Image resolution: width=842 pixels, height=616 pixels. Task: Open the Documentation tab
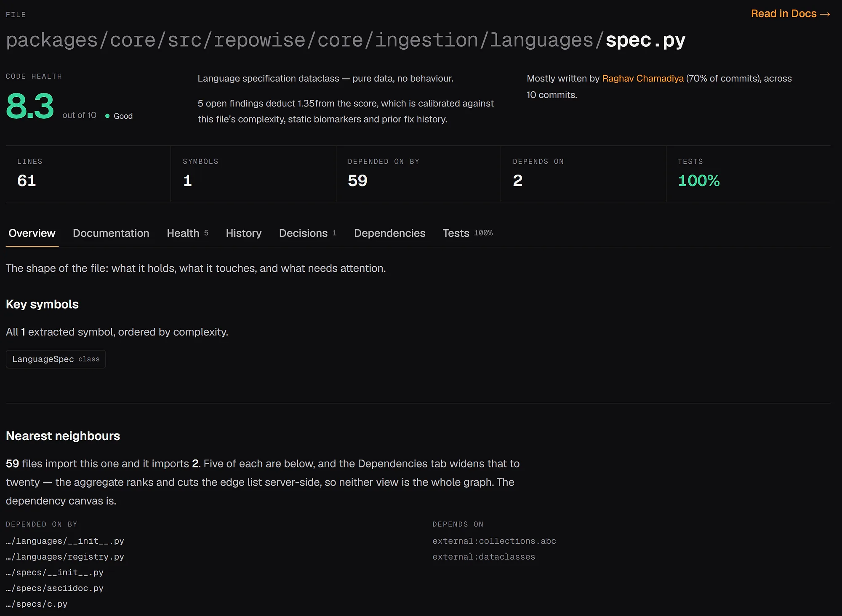coord(111,233)
